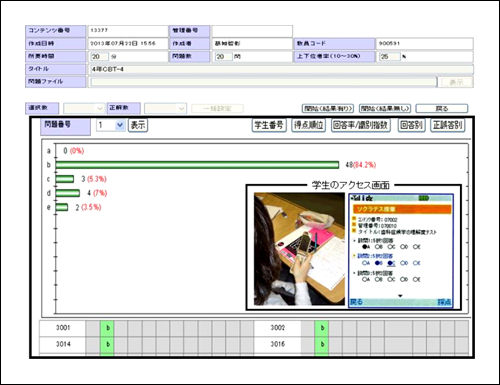The width and height of the screenshot is (500, 385).
Task: Click the 表示 button beside question number
Action: [x=138, y=125]
